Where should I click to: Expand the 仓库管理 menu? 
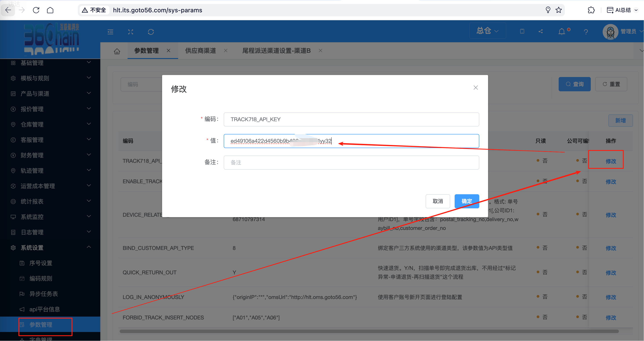[50, 124]
